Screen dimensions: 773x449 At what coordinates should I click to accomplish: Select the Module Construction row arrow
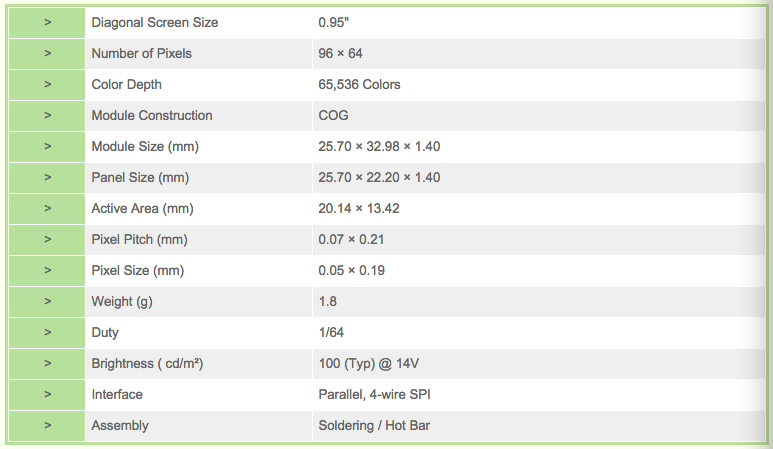click(47, 115)
